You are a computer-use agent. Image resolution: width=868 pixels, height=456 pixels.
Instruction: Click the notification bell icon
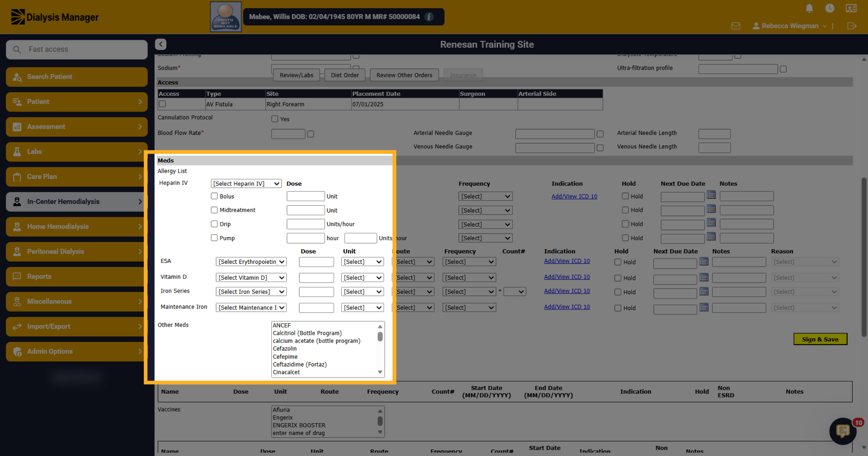[x=809, y=8]
